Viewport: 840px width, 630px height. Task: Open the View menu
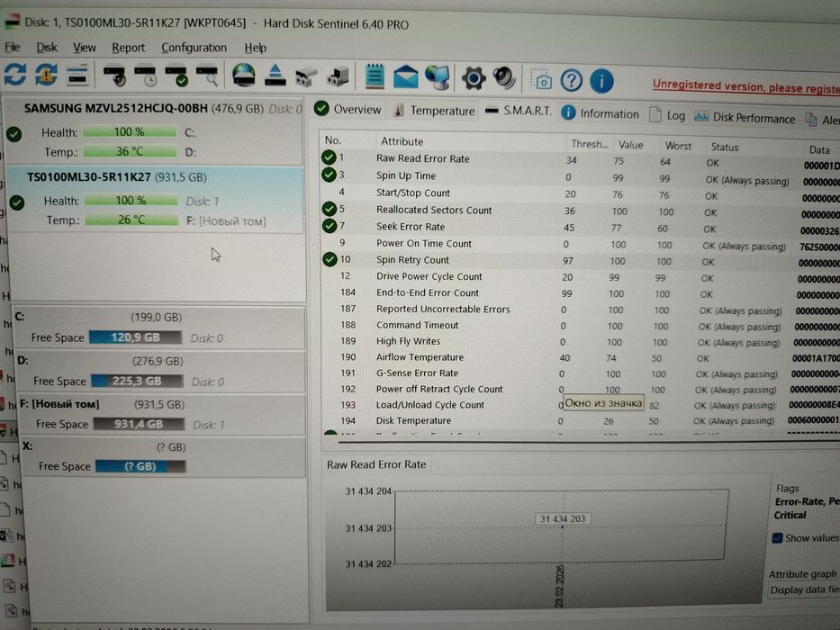(x=84, y=48)
